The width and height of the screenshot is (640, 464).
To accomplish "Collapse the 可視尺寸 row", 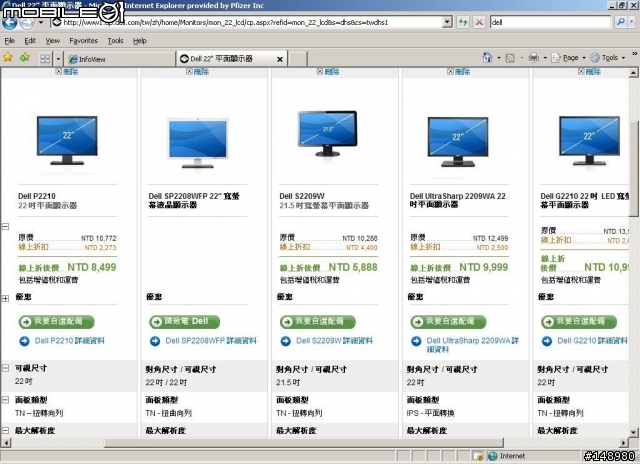I will click(6, 368).
